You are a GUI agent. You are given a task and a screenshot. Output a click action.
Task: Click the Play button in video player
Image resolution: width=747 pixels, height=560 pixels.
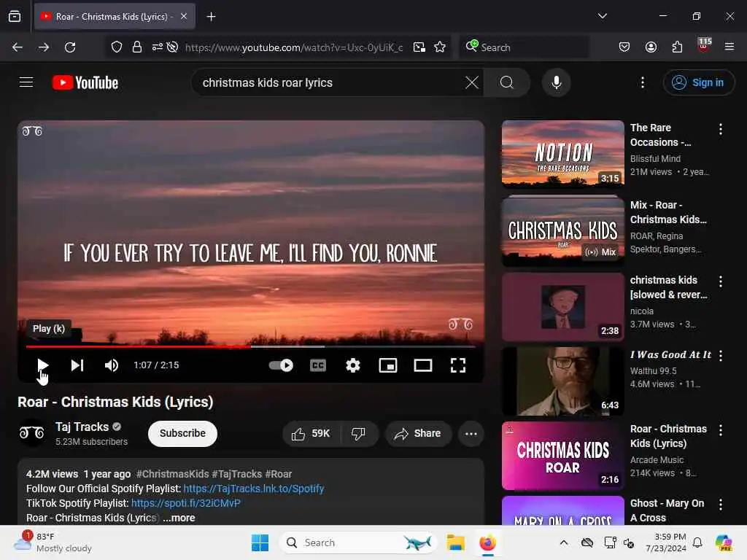tap(42, 365)
